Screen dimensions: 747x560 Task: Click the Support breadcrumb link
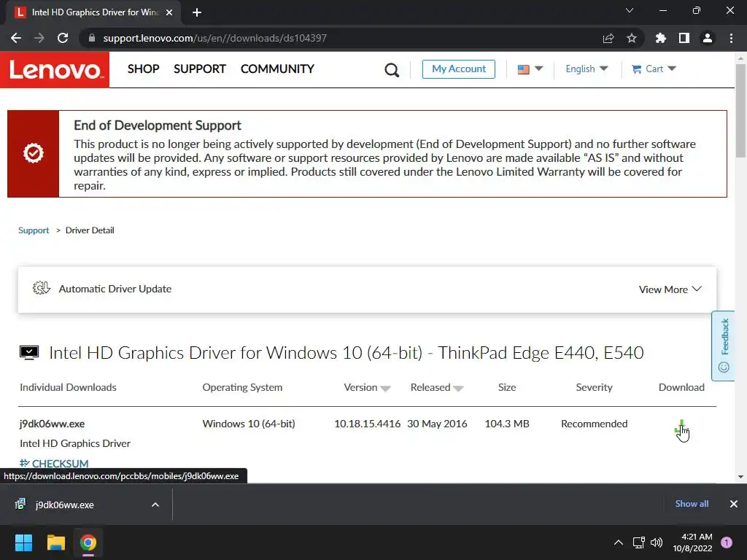click(x=34, y=230)
